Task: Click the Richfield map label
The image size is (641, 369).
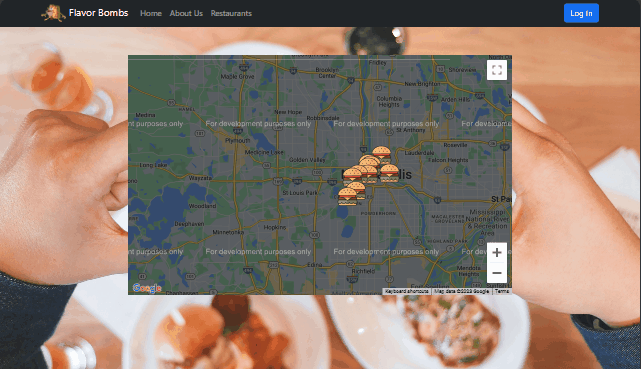Action: pyautogui.click(x=363, y=271)
